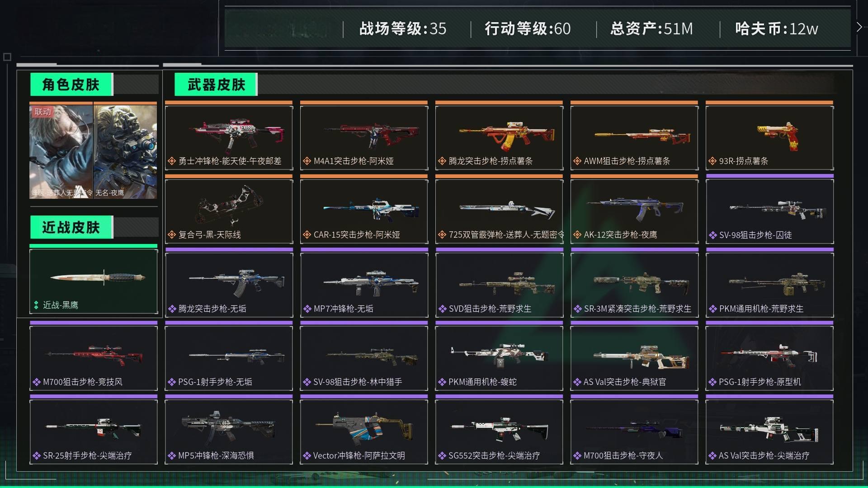The height and width of the screenshot is (488, 868).
Task: Open the 93R-捞点薯条 pistol skin
Action: coord(769,137)
